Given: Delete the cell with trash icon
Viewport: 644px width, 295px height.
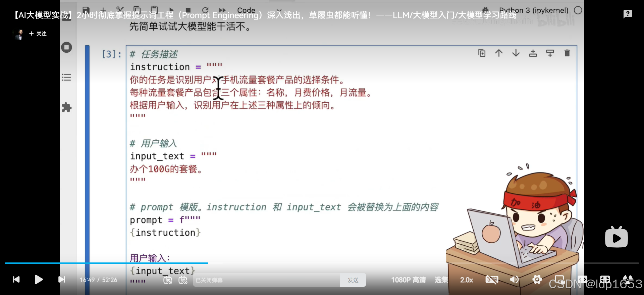Looking at the screenshot, I should (x=567, y=53).
